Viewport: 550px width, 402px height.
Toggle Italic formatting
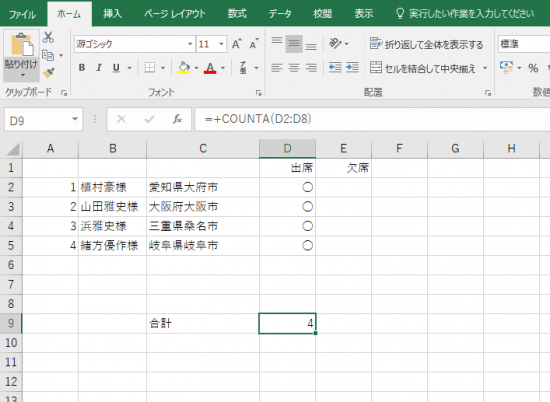coord(99,67)
